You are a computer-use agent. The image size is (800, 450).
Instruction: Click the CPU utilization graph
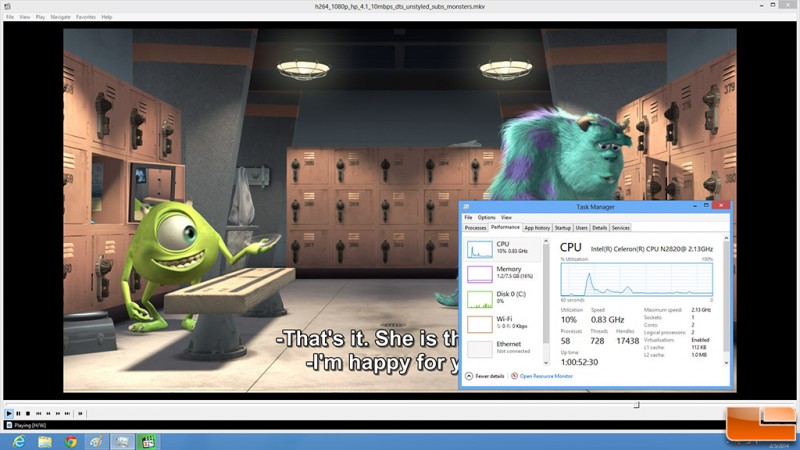(x=637, y=280)
